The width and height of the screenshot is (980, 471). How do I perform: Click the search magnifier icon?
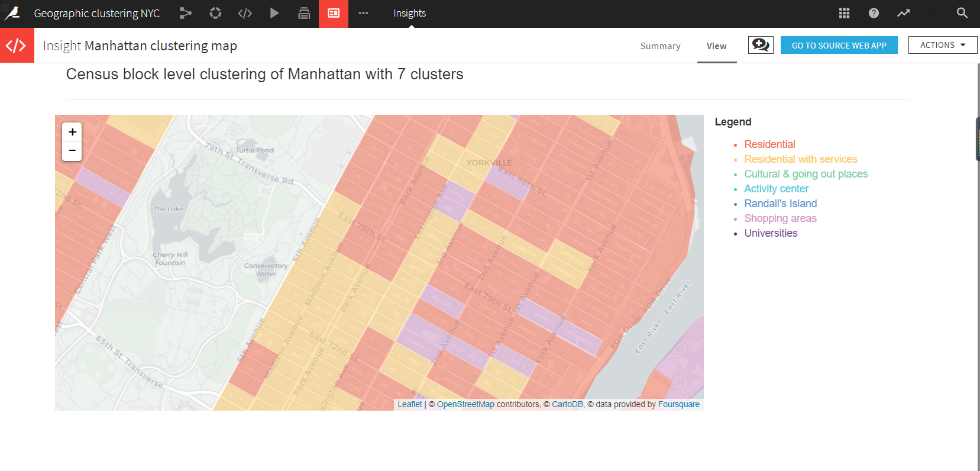(962, 13)
